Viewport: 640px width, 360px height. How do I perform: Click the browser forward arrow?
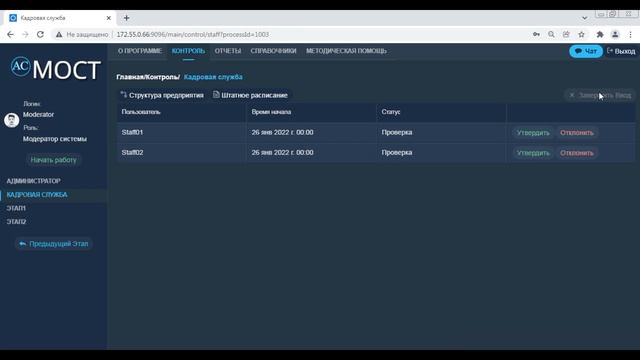[25, 35]
